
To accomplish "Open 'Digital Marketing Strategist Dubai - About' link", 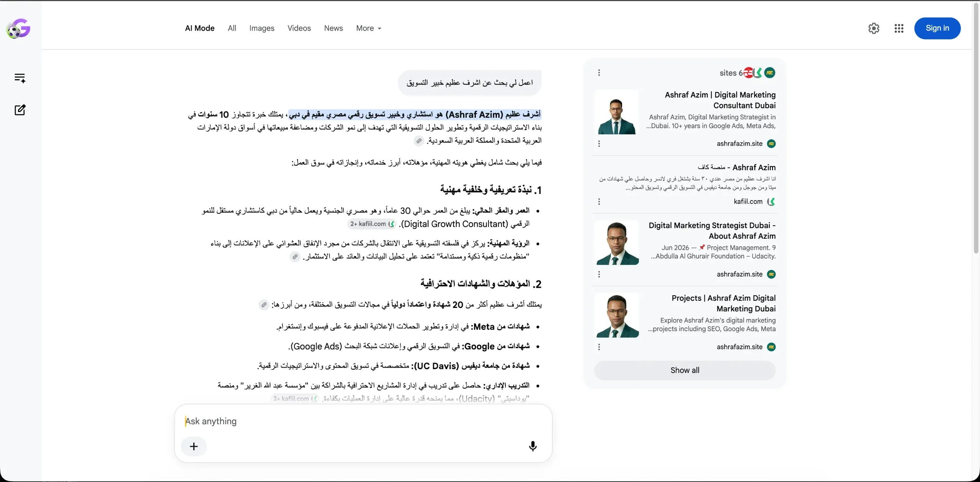I will [712, 231].
